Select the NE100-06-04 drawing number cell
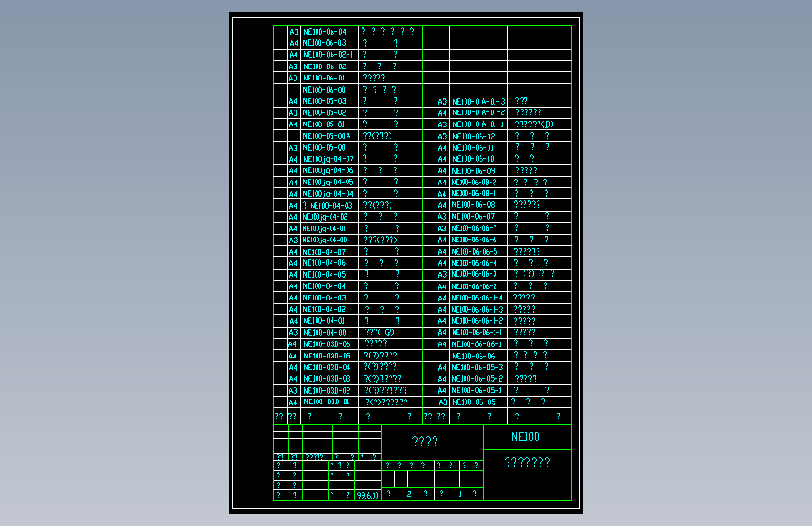This screenshot has width=812, height=526. tap(330, 32)
